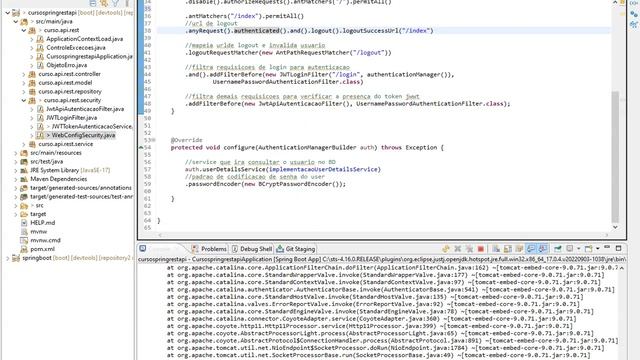Collapse the src/main/java folder
640x360 pixels.
point(16,21)
